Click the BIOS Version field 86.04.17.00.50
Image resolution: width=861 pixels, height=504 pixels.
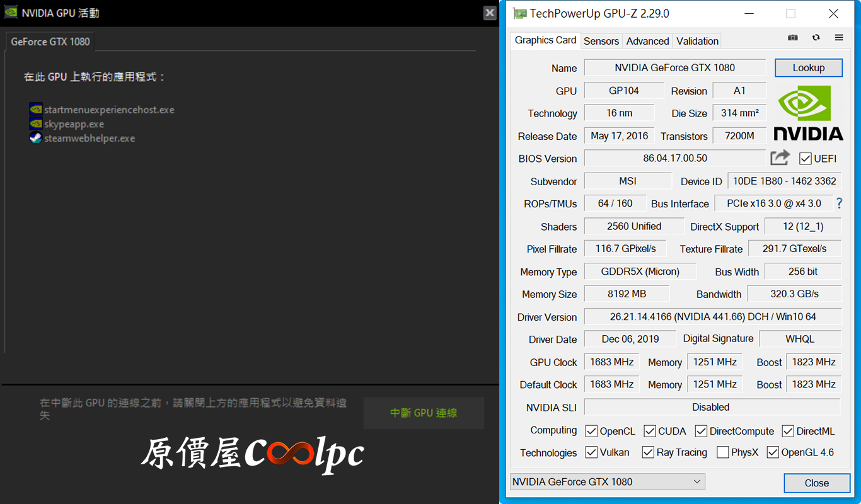click(675, 158)
